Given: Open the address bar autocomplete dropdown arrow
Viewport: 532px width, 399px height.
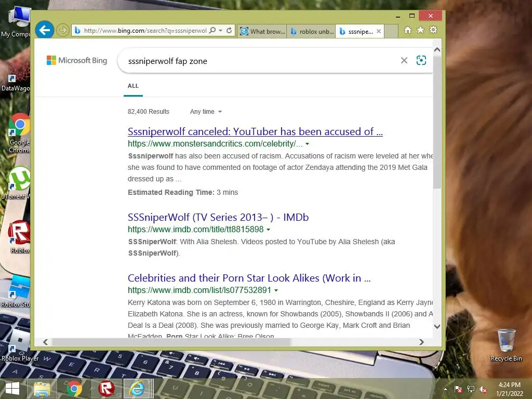Looking at the screenshot, I should 220,31.
